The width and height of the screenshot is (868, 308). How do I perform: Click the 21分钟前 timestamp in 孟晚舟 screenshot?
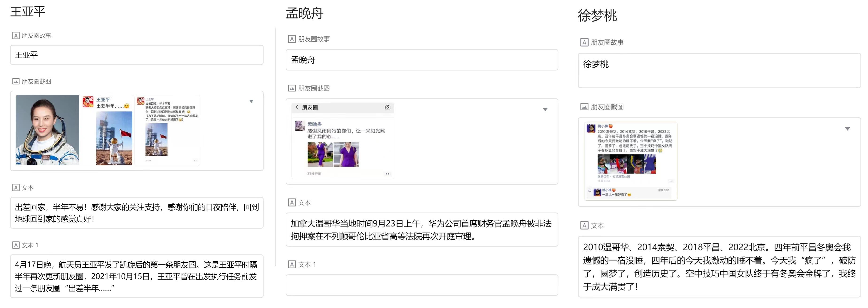pos(314,173)
